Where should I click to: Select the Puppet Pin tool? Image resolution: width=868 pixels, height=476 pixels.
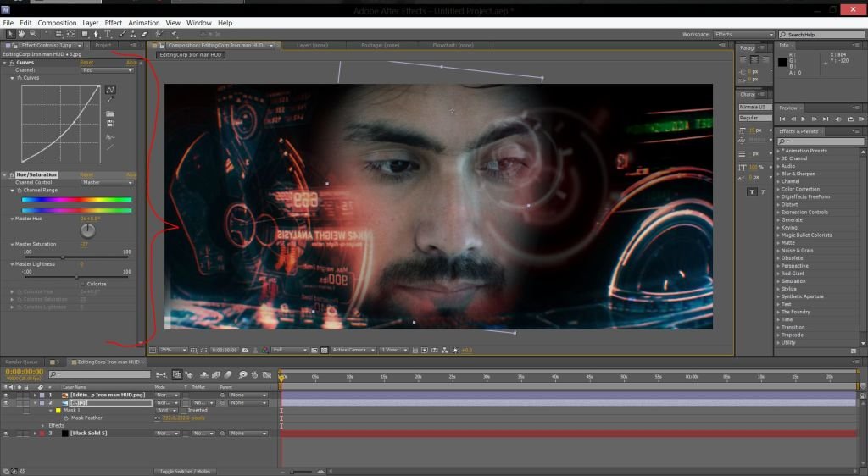[x=174, y=34]
